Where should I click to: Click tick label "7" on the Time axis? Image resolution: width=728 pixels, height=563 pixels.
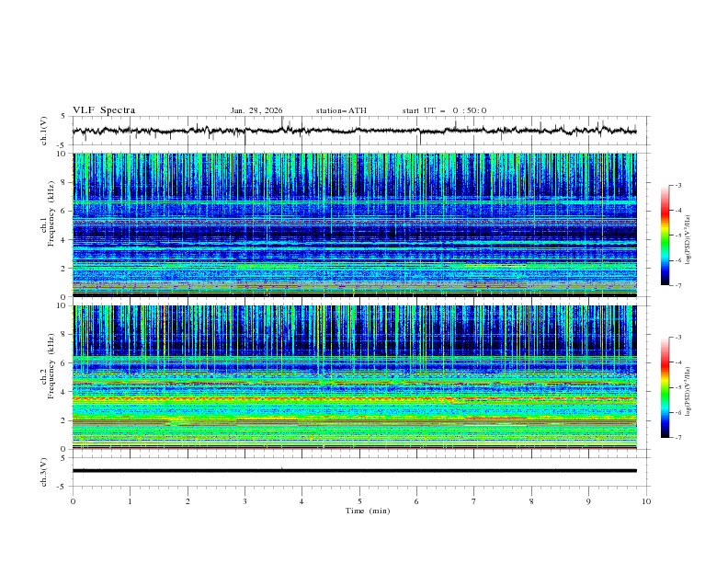click(474, 501)
